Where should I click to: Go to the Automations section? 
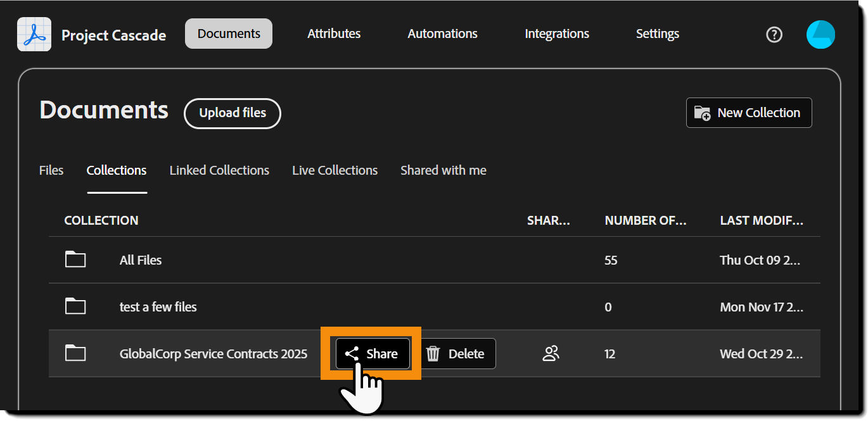click(x=442, y=34)
